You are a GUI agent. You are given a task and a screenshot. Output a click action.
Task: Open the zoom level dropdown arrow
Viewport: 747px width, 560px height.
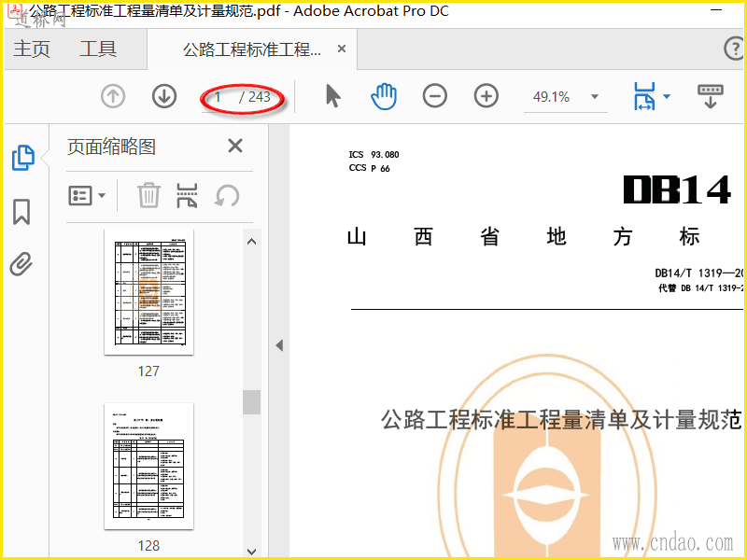click(x=595, y=97)
